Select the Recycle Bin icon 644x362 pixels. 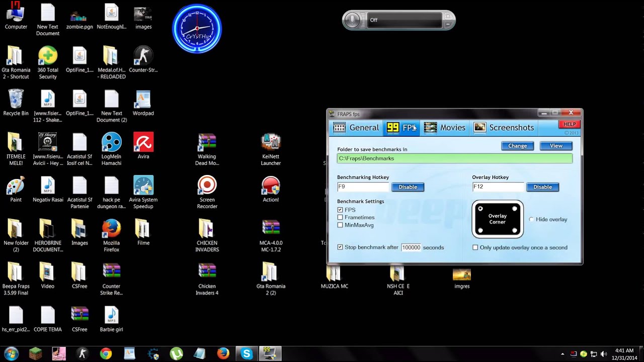[x=16, y=103]
